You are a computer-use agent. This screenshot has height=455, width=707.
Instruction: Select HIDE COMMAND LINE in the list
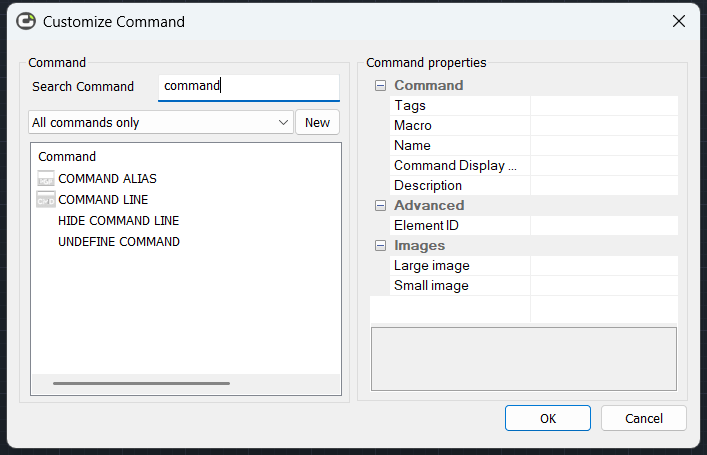coord(119,221)
